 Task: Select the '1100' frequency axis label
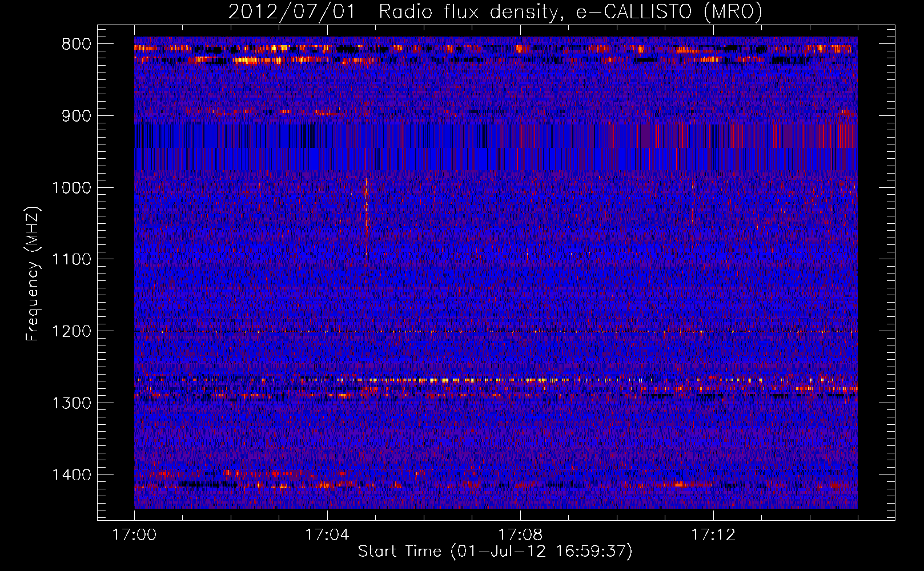pyautogui.click(x=71, y=260)
